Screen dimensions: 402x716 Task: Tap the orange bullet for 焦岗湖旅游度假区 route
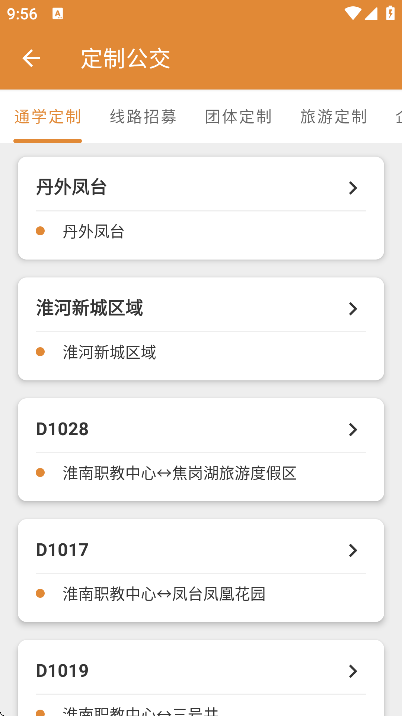40,473
